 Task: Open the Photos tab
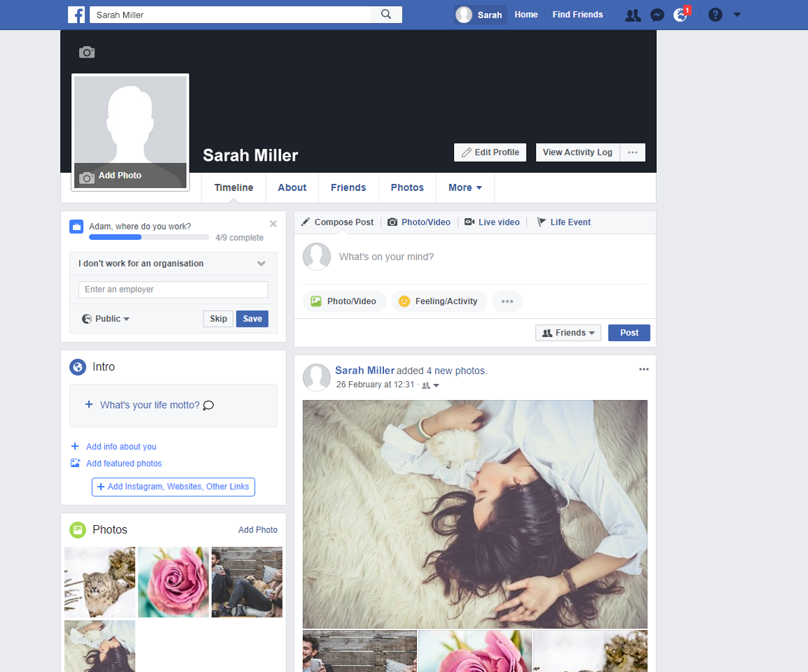coord(407,187)
